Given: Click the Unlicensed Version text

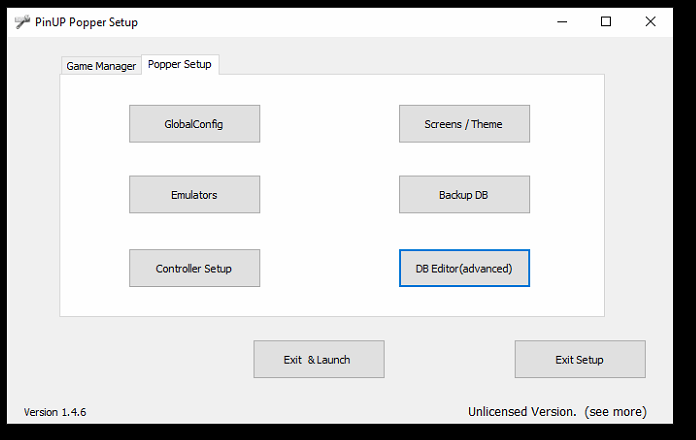Looking at the screenshot, I should click(522, 412).
